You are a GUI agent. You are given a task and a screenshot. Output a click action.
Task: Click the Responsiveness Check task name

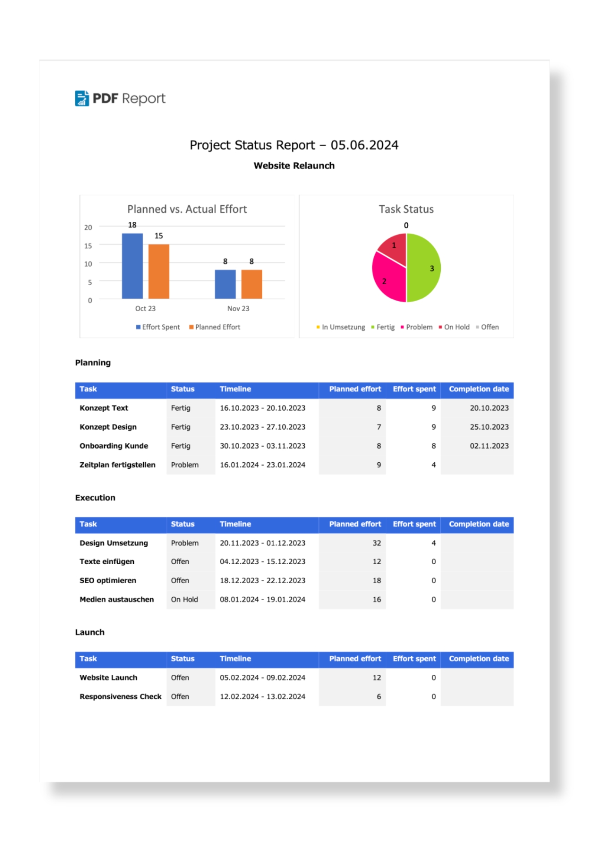tap(120, 697)
